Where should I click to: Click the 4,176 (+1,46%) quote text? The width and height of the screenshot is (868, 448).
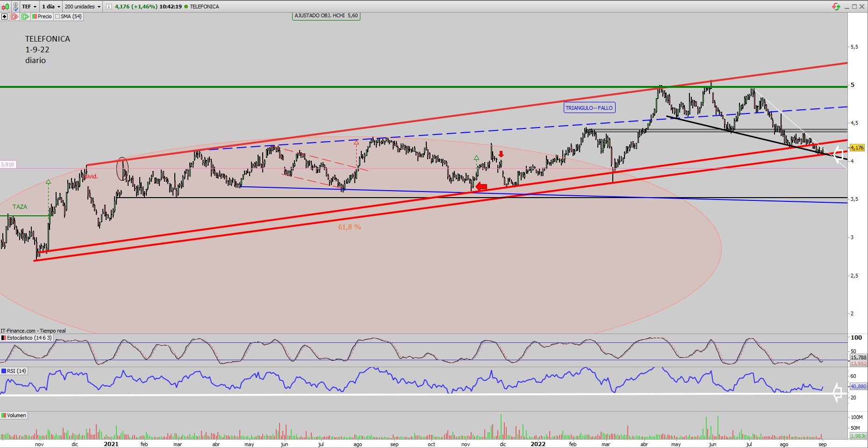(x=136, y=7)
